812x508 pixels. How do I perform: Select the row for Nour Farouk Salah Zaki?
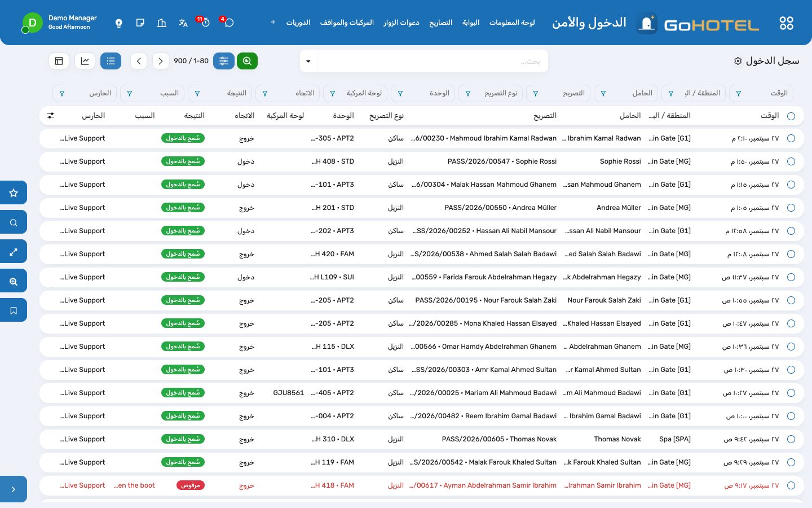pyautogui.click(x=791, y=300)
